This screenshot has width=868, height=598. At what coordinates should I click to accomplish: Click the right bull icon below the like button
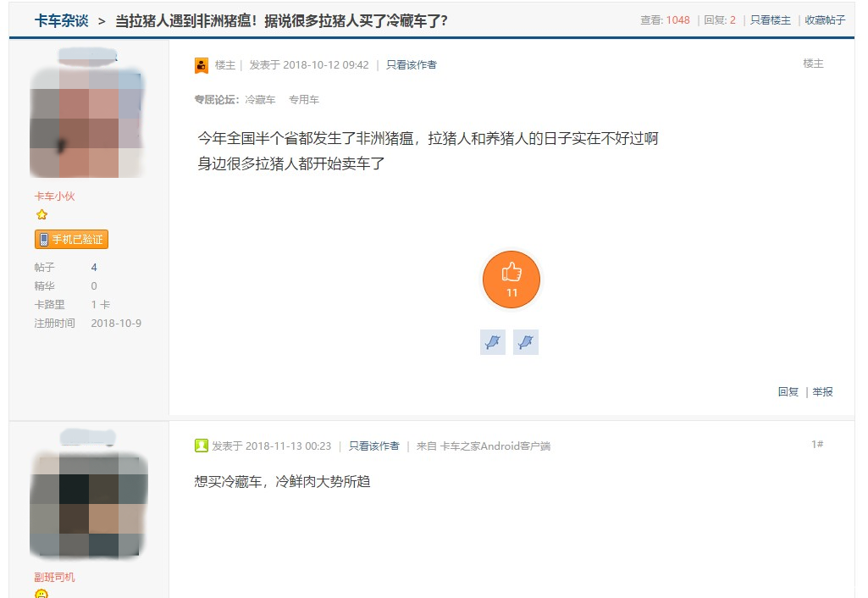click(x=526, y=342)
